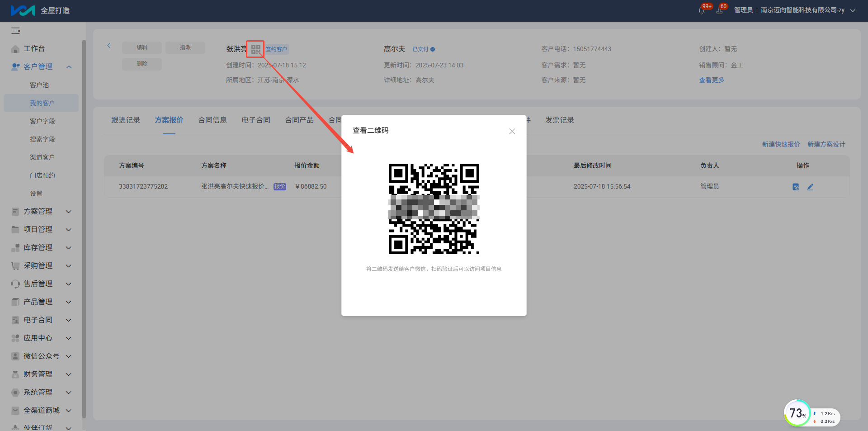The height and width of the screenshot is (431, 868).
Task: Open the 电子合同 tab
Action: coord(256,120)
